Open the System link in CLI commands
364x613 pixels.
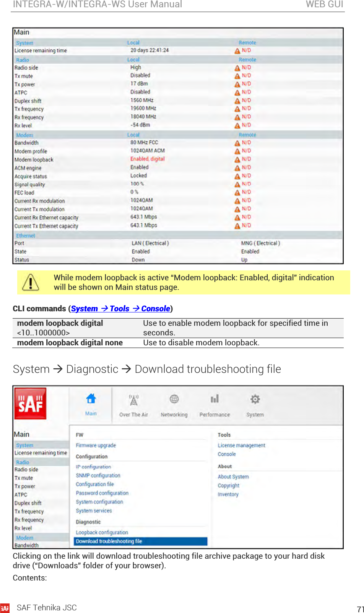[x=84, y=309]
